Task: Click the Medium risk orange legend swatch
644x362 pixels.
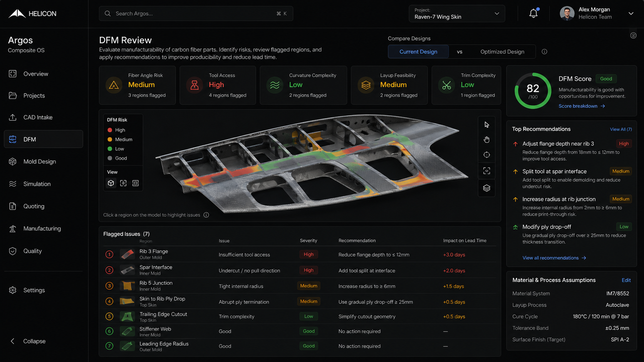Action: point(110,139)
